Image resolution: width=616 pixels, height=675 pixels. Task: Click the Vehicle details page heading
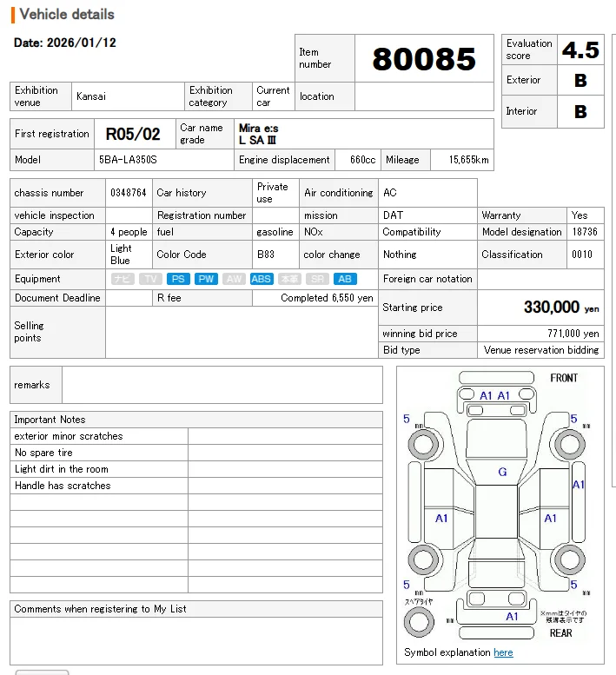(67, 15)
